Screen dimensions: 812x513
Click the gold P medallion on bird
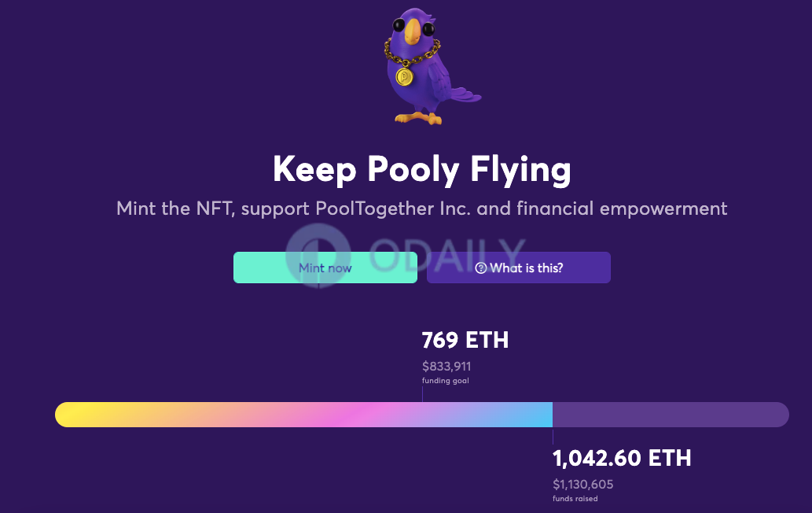(x=405, y=76)
